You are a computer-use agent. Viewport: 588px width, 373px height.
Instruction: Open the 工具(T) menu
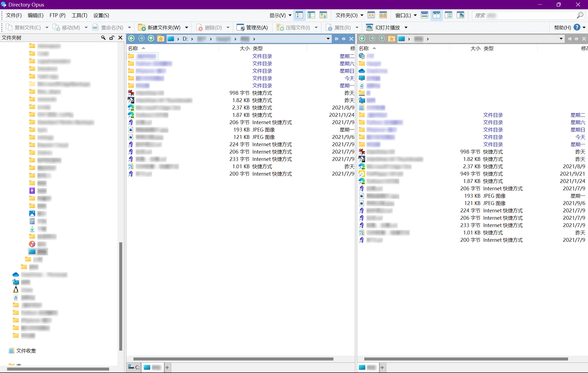click(x=79, y=15)
